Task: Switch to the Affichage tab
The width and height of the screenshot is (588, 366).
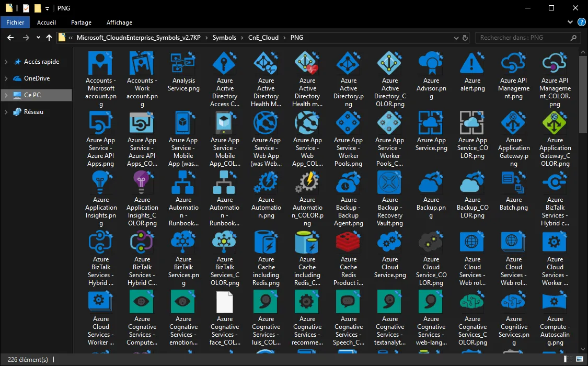Action: (119, 22)
